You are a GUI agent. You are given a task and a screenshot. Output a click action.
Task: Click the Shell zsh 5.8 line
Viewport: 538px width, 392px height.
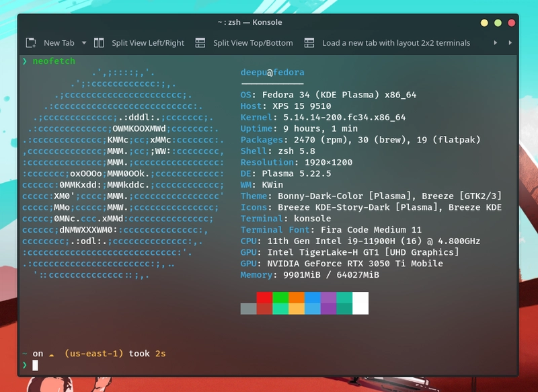278,151
